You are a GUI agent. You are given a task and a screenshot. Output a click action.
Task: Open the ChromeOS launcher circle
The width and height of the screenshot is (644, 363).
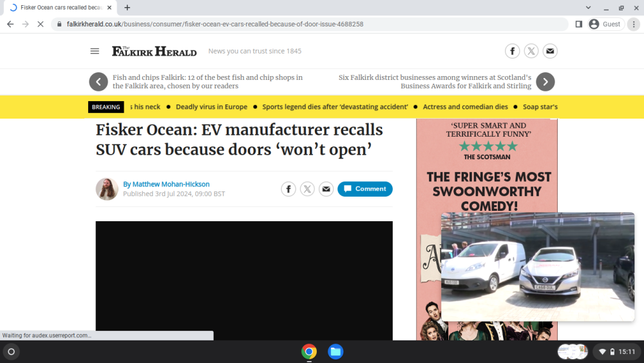[x=12, y=352]
